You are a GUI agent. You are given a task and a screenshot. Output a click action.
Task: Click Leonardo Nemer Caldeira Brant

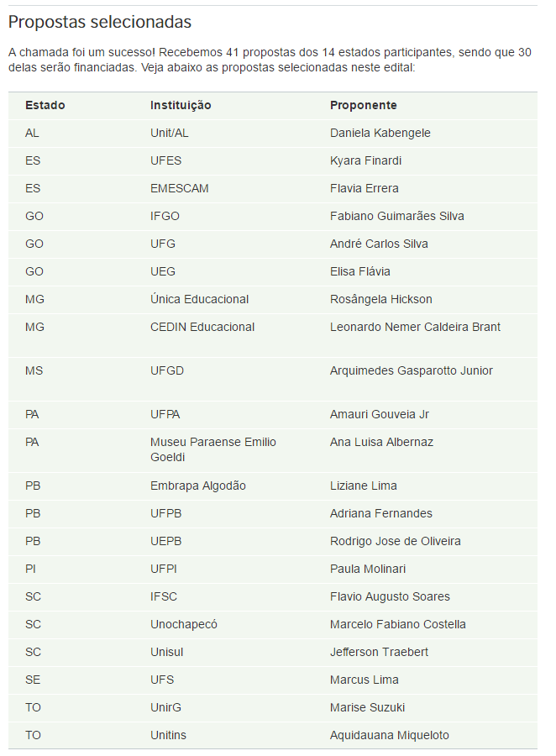pos(415,327)
